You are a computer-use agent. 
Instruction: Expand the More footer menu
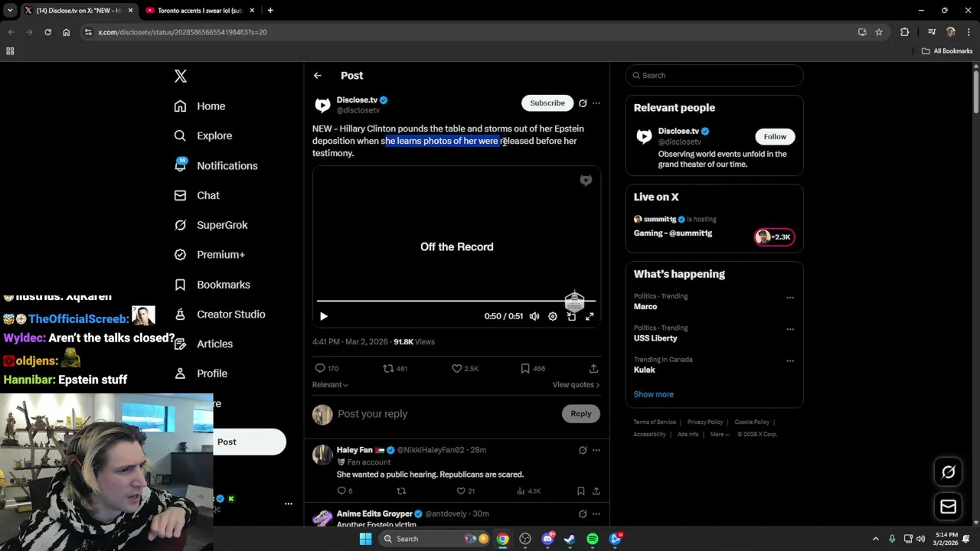click(720, 435)
